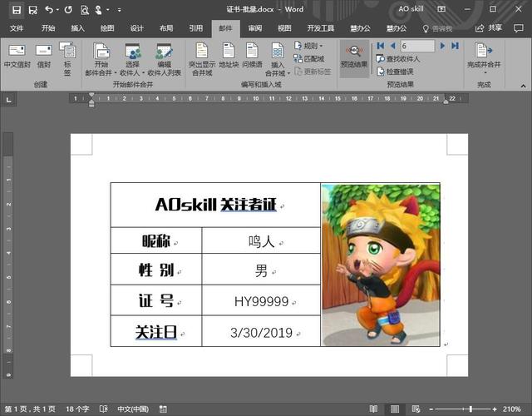
Task: Open 完成并合并 dropdown
Action: pos(484,57)
